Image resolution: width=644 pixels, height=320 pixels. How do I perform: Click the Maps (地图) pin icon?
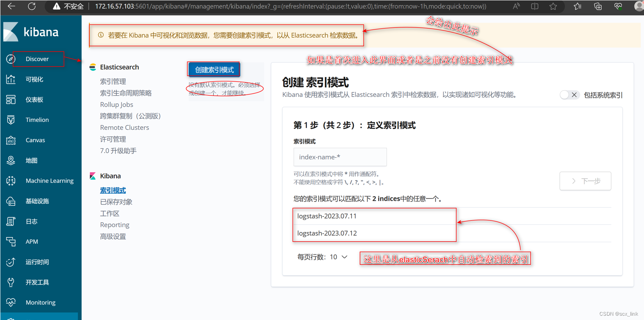[x=11, y=161]
